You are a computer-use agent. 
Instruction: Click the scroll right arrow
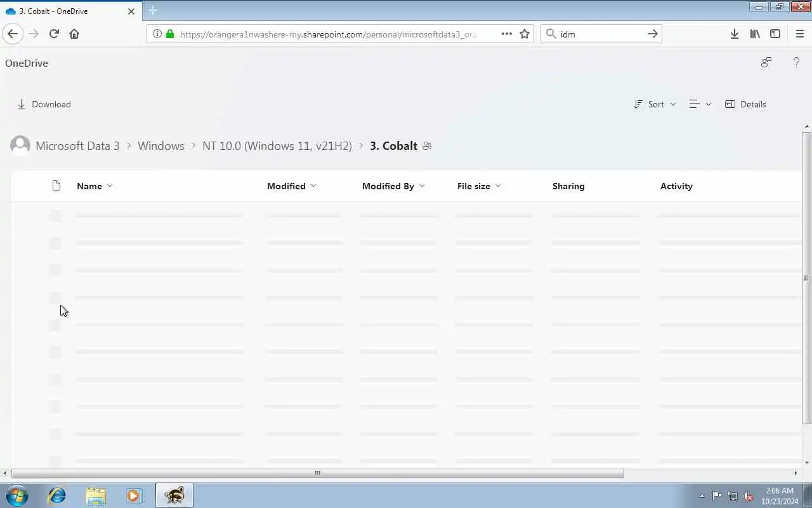tap(796, 473)
